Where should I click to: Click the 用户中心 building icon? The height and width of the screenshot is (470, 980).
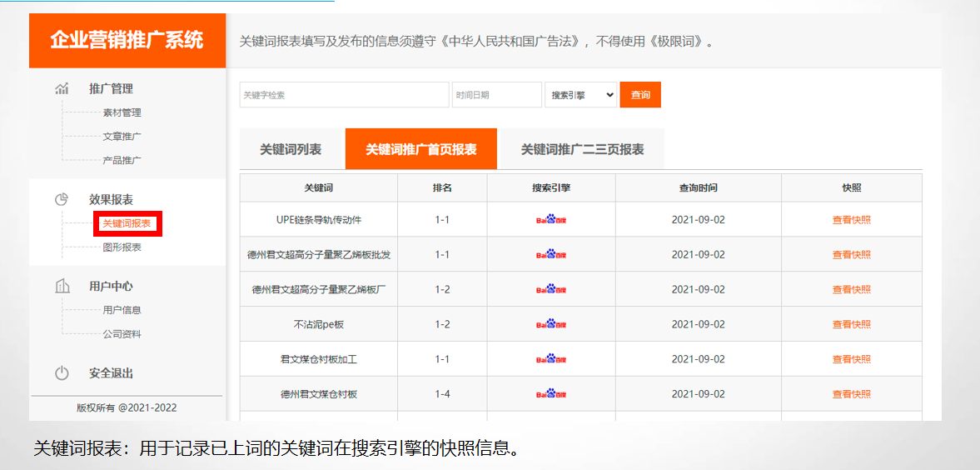[x=62, y=286]
